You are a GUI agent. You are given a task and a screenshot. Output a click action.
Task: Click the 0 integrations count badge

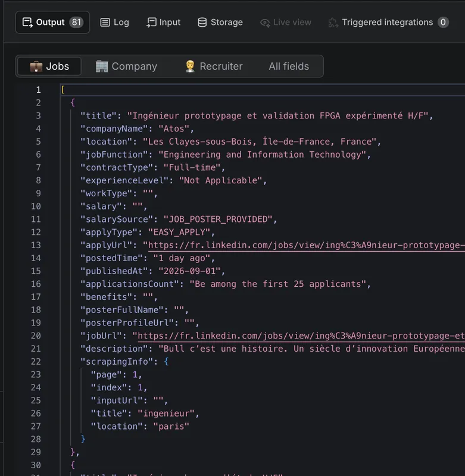[443, 22]
